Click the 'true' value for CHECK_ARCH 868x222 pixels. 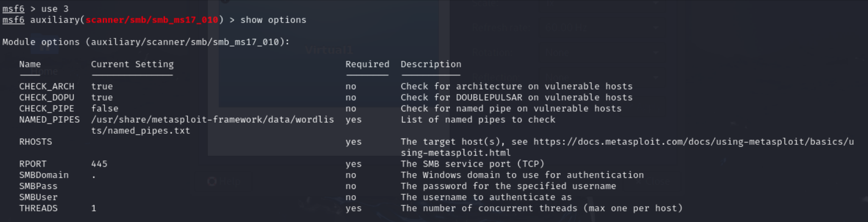pyautogui.click(x=102, y=86)
